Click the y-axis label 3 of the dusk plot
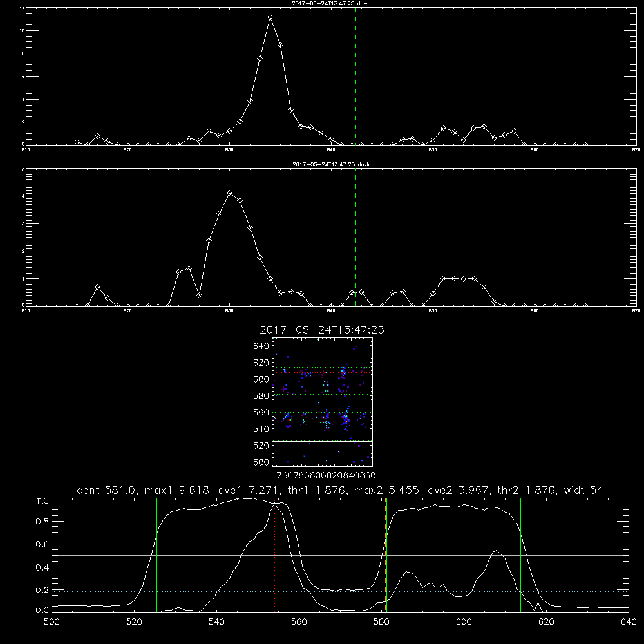 (24, 224)
